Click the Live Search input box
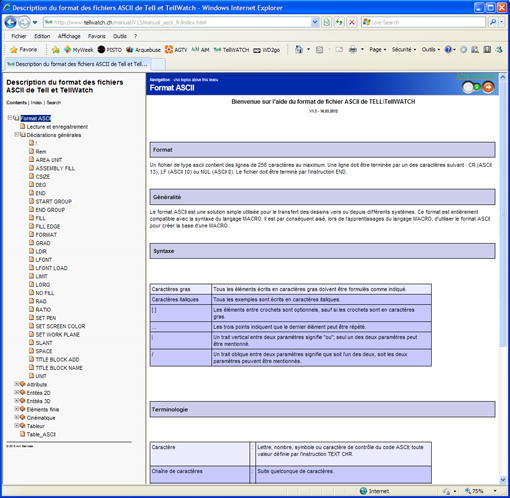 pos(423,22)
